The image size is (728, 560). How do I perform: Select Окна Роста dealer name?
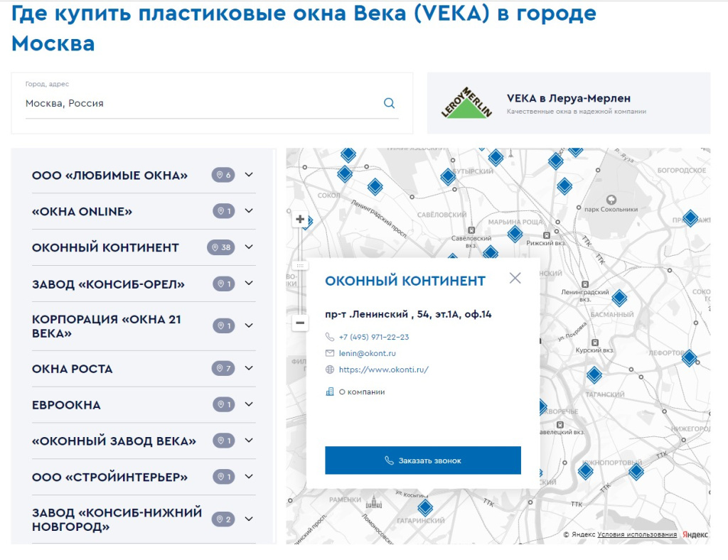pos(72,369)
